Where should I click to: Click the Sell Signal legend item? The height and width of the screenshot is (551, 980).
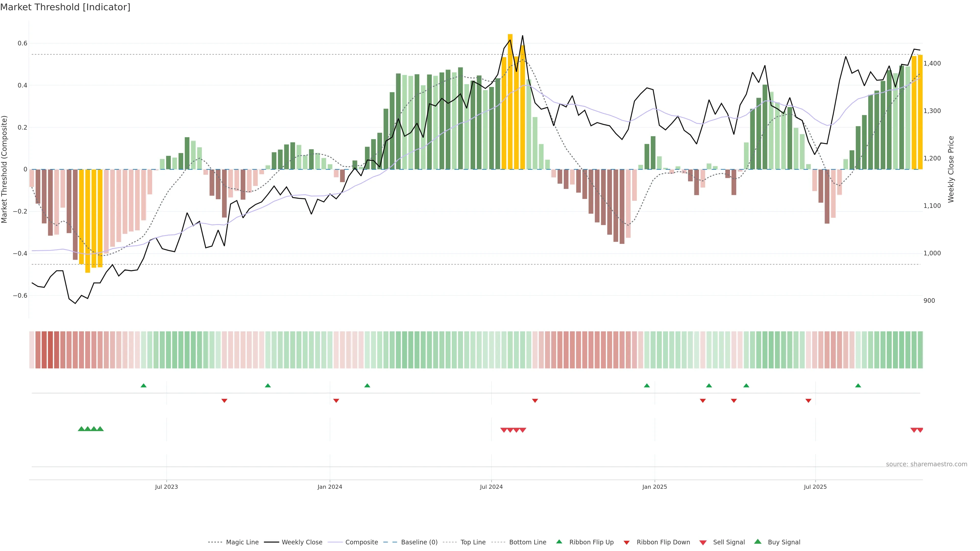(729, 542)
